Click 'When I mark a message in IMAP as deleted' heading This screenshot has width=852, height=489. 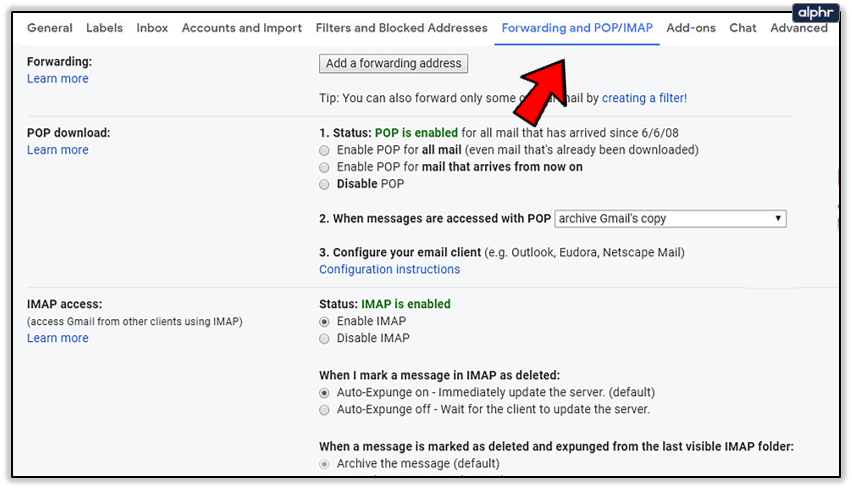(x=440, y=375)
